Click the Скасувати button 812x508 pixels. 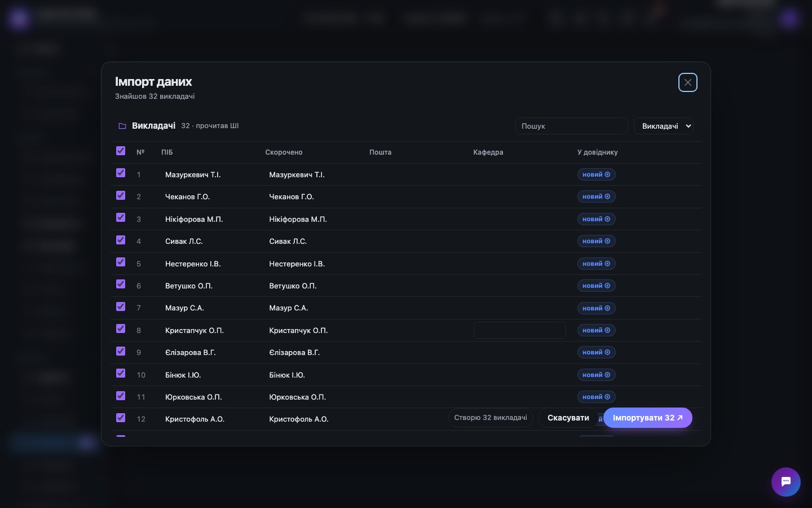tap(568, 418)
